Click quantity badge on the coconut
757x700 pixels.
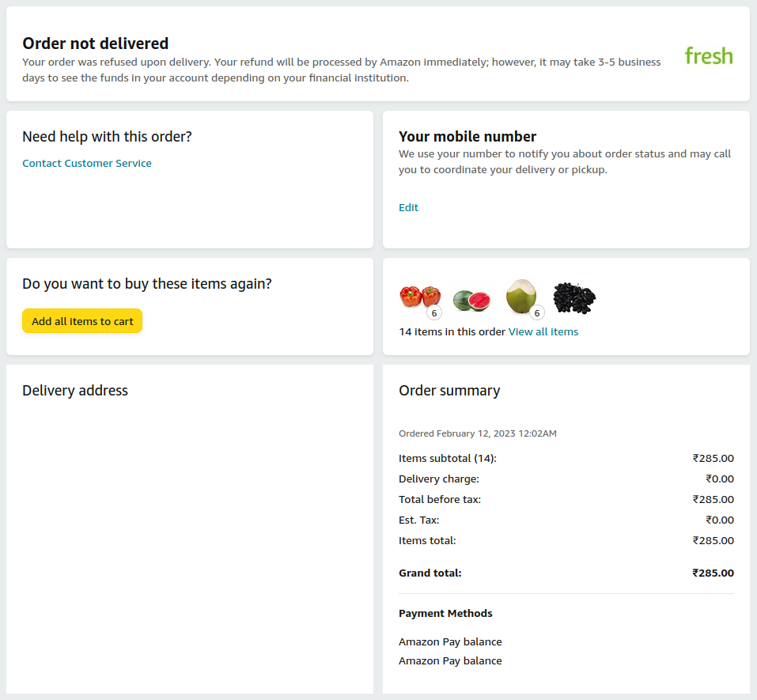[x=536, y=313]
